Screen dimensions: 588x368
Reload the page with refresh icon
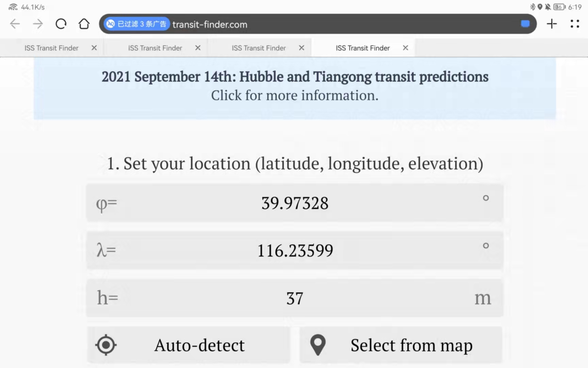click(61, 24)
